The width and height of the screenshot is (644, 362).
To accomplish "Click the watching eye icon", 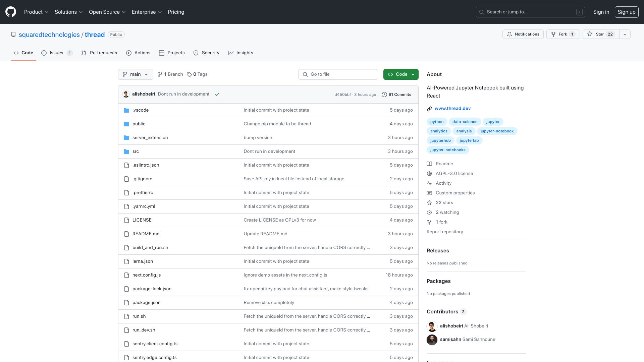I will pos(429,213).
